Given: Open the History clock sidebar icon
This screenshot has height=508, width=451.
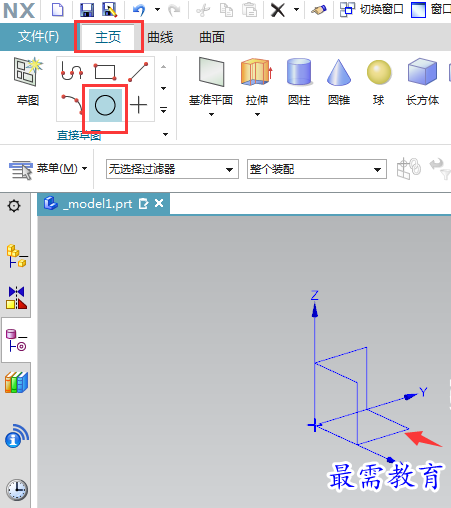Looking at the screenshot, I should (17, 490).
